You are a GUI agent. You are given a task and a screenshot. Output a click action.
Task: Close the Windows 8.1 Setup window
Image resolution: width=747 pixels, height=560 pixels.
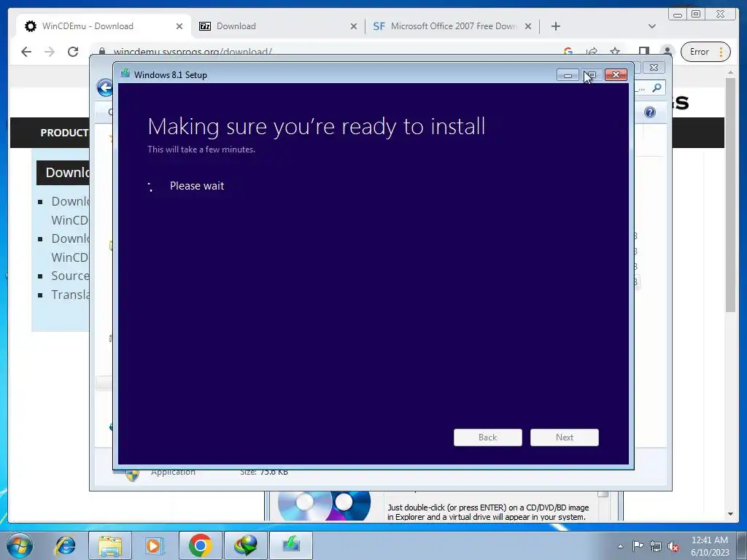click(616, 75)
